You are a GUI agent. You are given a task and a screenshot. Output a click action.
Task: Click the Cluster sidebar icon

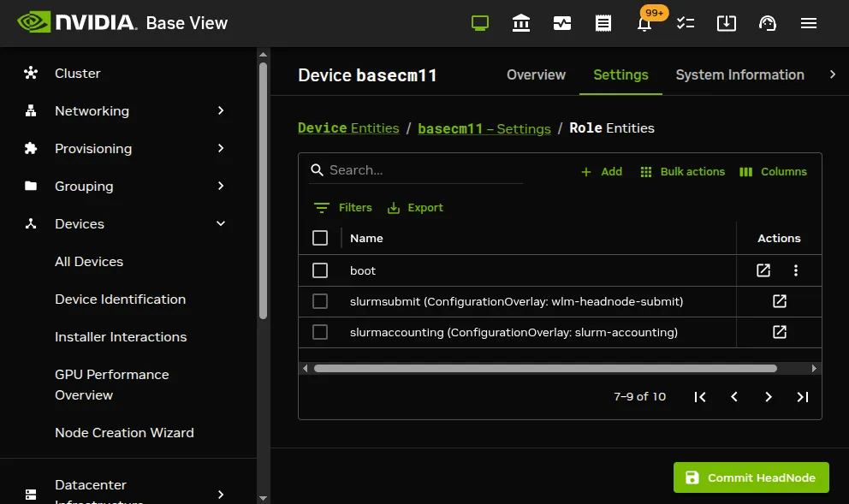(31, 73)
